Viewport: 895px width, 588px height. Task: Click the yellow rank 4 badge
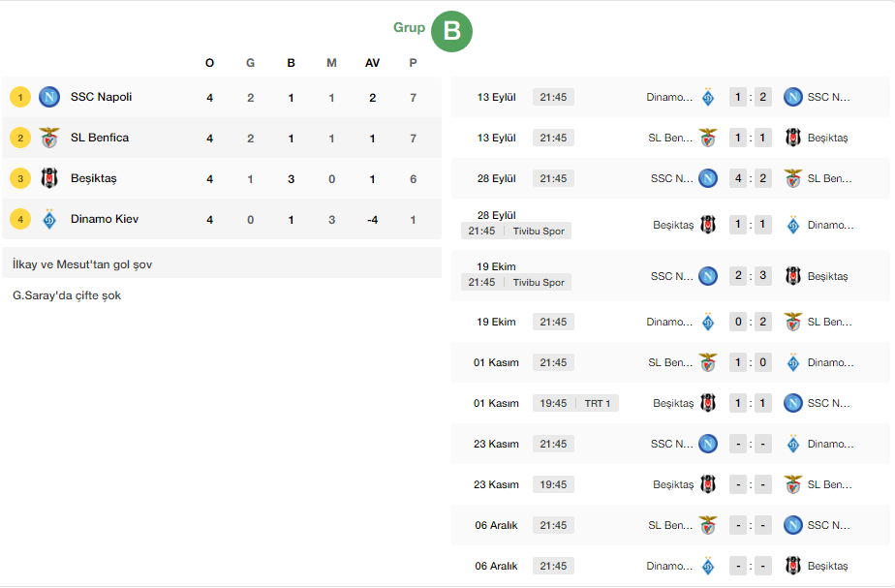(x=20, y=219)
